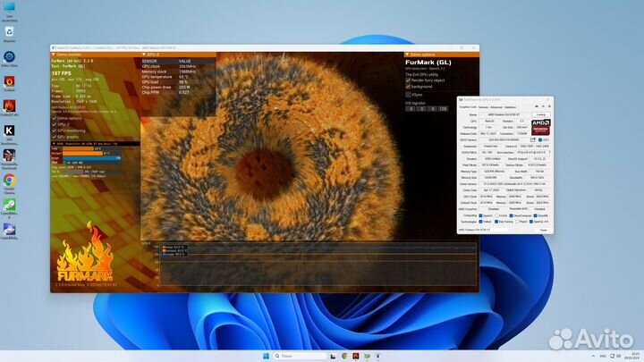Click the Chip PPW sensor row
This screenshot has height=362, width=644.
(x=178, y=92)
